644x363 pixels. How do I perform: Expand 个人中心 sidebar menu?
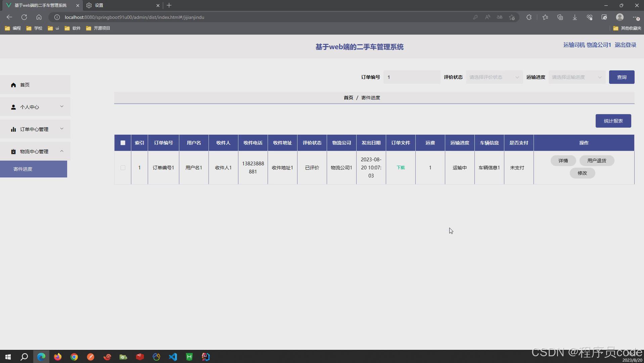[x=35, y=107]
